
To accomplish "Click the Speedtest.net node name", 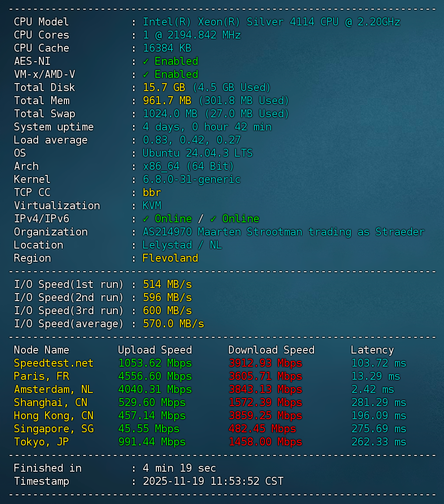I will click(x=53, y=363).
